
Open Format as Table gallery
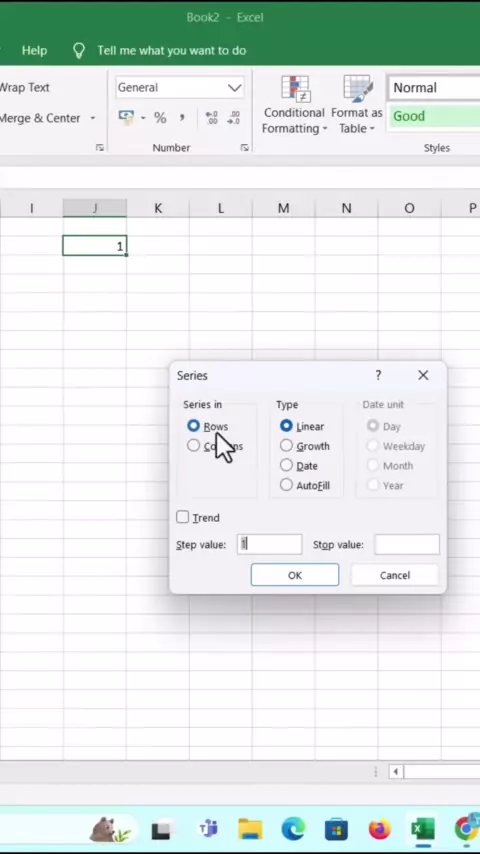coord(357,105)
